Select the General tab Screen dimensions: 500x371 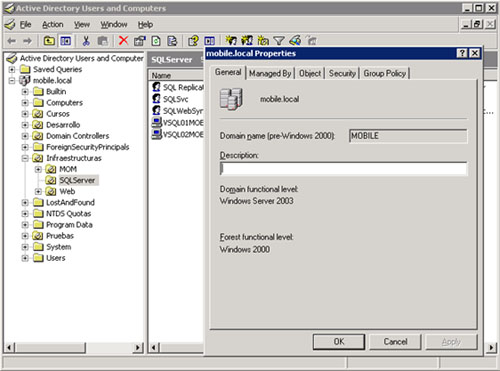(x=228, y=72)
